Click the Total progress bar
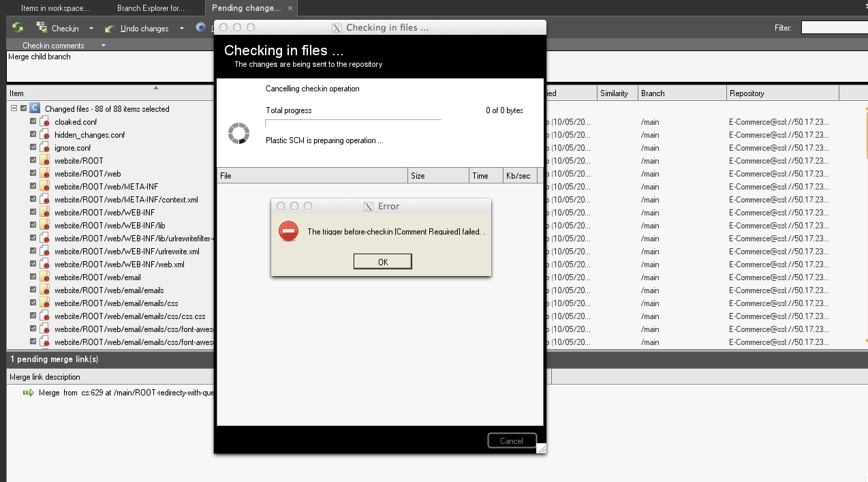 click(x=354, y=123)
